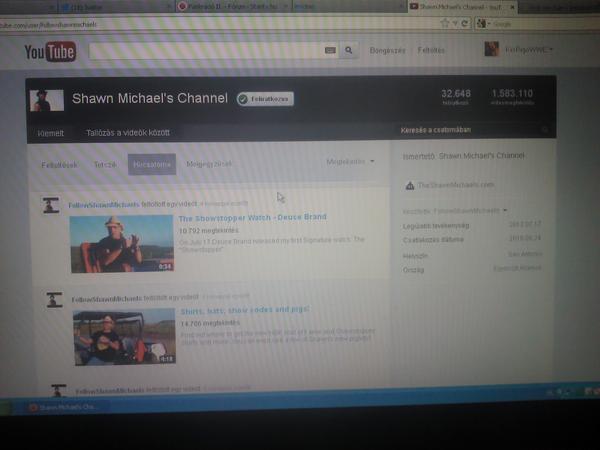600x450 pixels.
Task: Toggle the Feliratkozva subscribed button
Action: coord(265,99)
